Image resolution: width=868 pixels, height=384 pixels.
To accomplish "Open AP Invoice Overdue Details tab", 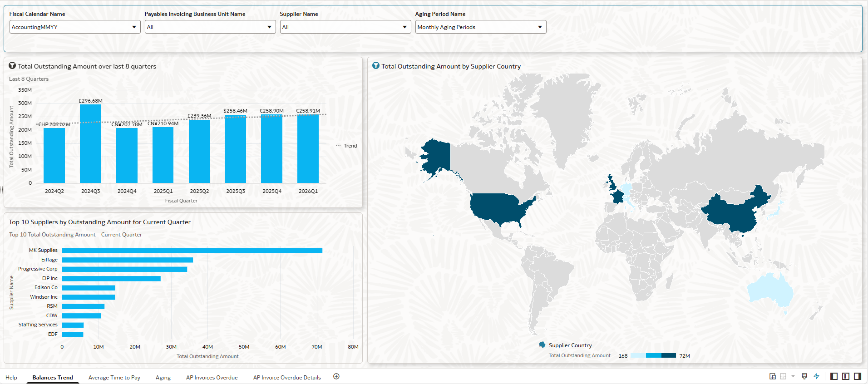I will [x=287, y=378].
